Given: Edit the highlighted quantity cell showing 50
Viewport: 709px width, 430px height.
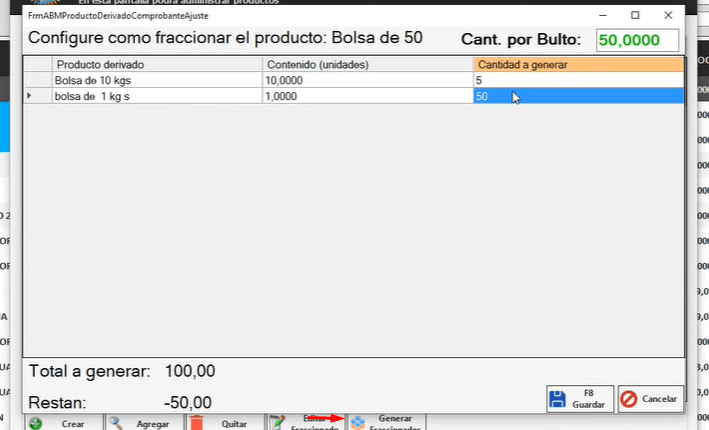Looking at the screenshot, I should [x=578, y=96].
